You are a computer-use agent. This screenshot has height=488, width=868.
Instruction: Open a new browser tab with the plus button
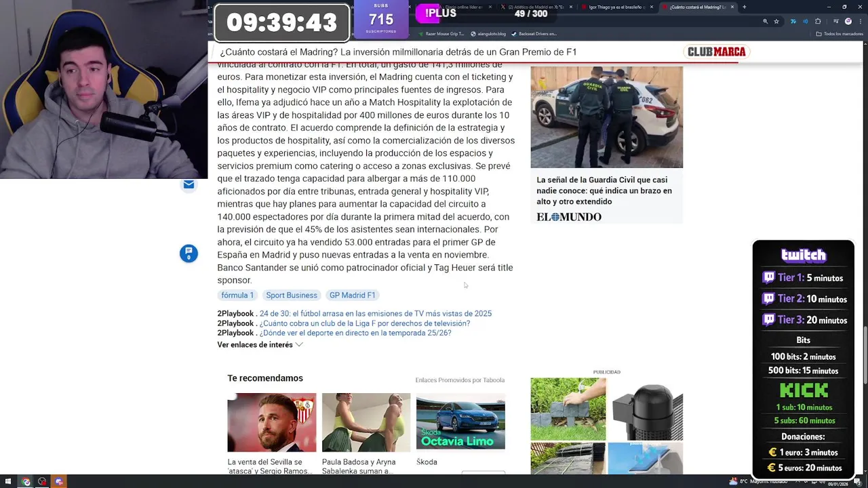(744, 7)
